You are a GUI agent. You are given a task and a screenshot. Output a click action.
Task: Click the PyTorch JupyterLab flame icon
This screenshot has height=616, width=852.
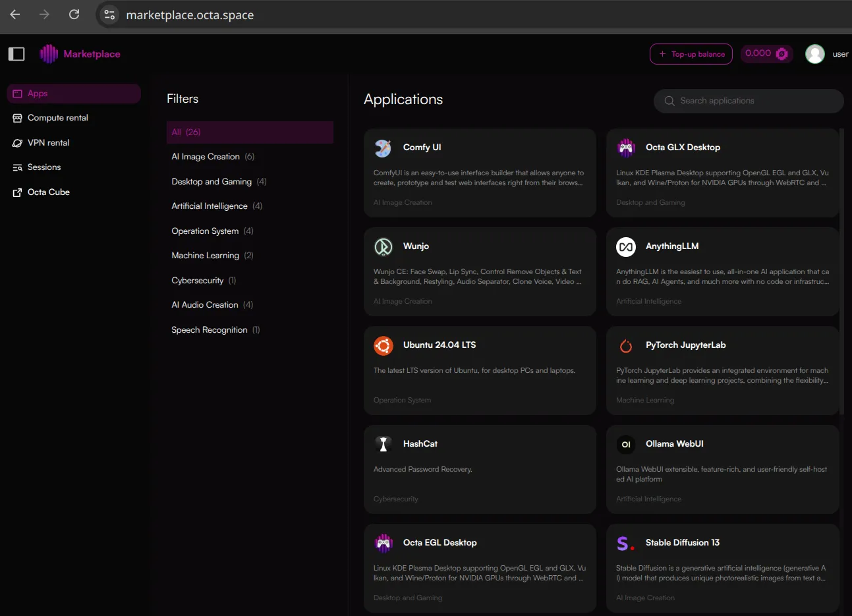point(626,345)
